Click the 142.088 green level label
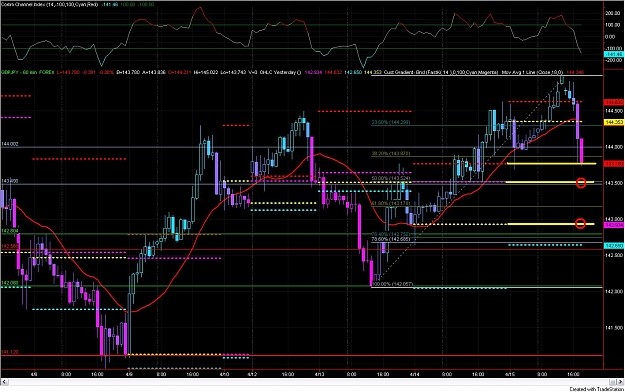The height and width of the screenshot is (392, 625). pos(10,283)
